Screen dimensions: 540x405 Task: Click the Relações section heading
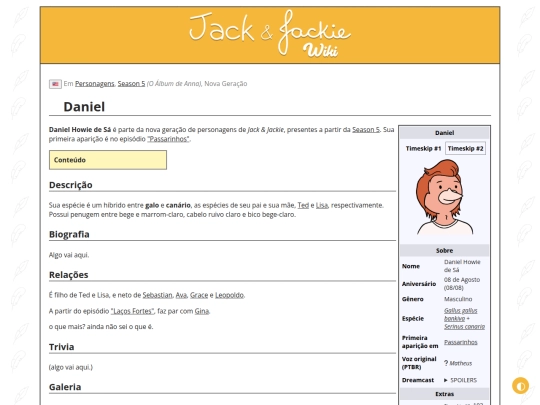69,275
